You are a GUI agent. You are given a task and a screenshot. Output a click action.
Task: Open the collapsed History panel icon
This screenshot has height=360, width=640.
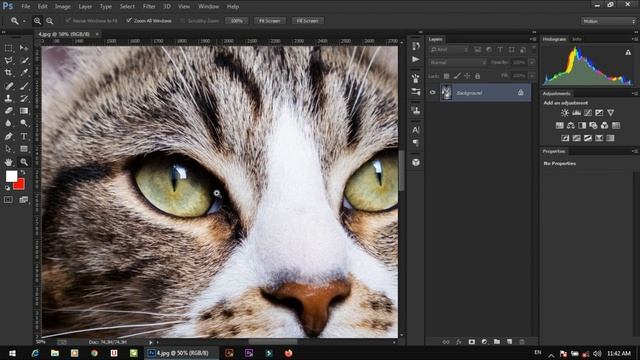(x=416, y=46)
